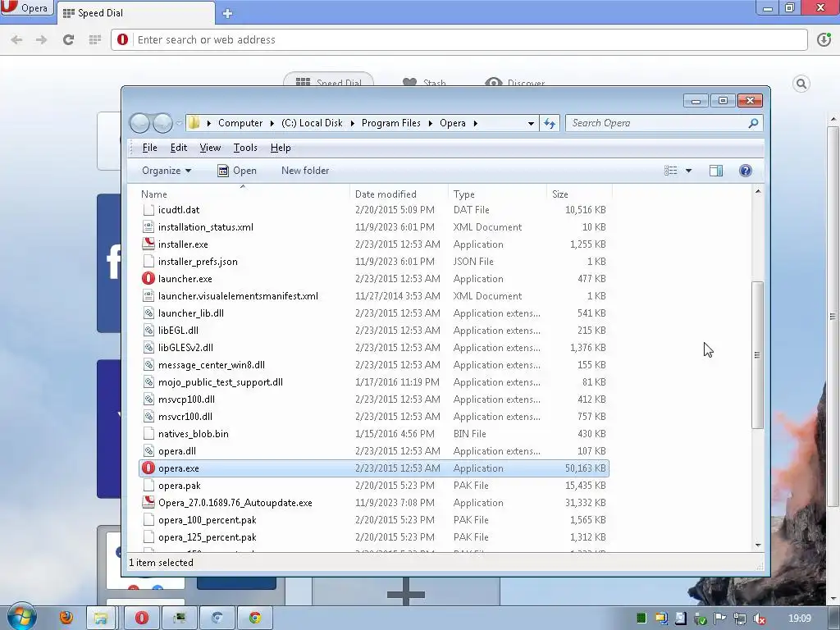Open address bar previous locations dropdown
This screenshot has width=840, height=630.
coord(531,123)
